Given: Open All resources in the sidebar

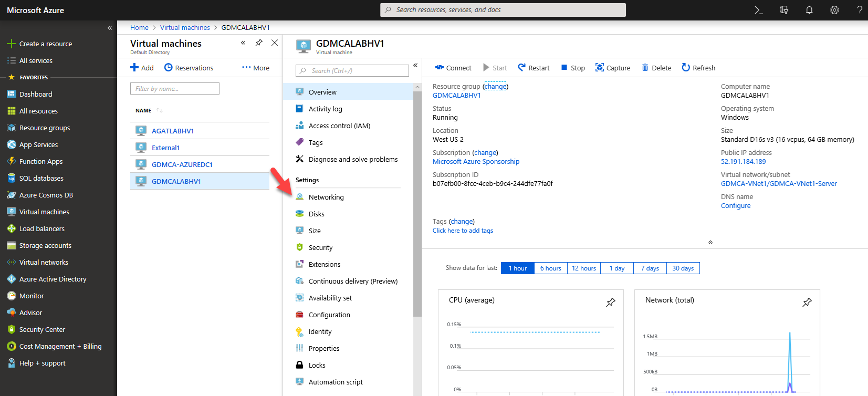Looking at the screenshot, I should coord(38,111).
